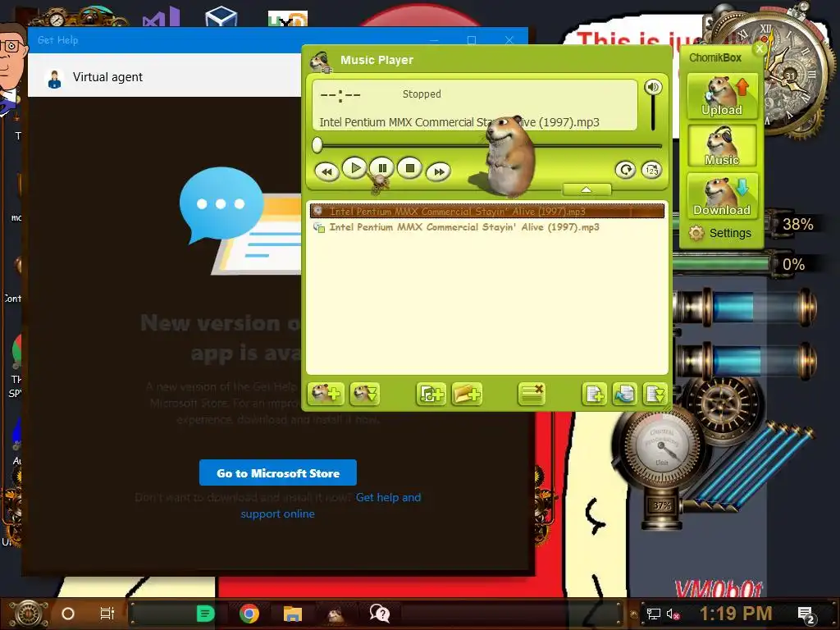Mute via the speaker icon in Music Player
The height and width of the screenshot is (630, 840).
point(653,87)
